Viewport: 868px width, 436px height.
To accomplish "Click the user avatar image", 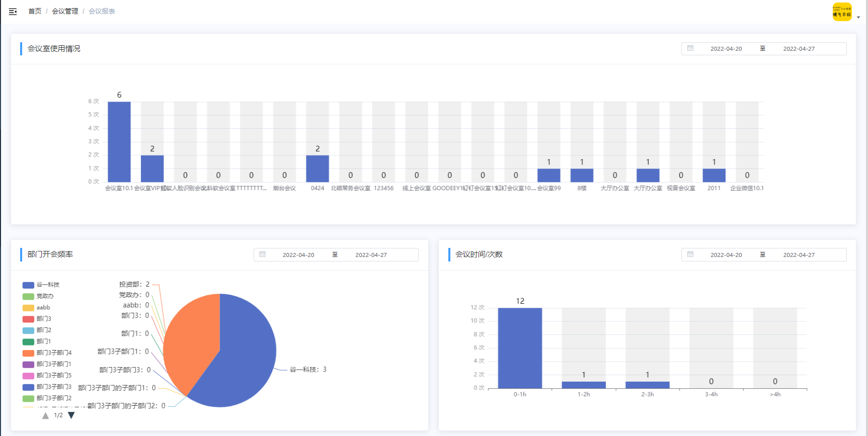I will [x=842, y=12].
